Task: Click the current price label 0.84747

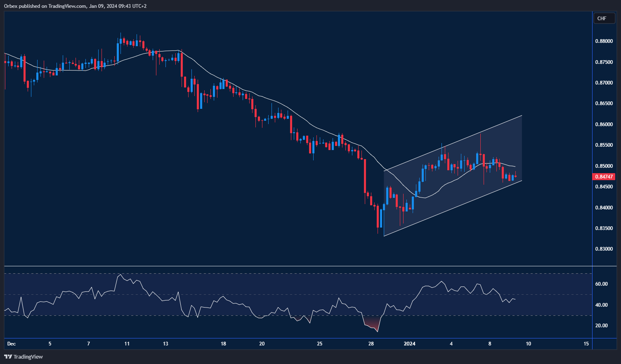Action: [603, 176]
